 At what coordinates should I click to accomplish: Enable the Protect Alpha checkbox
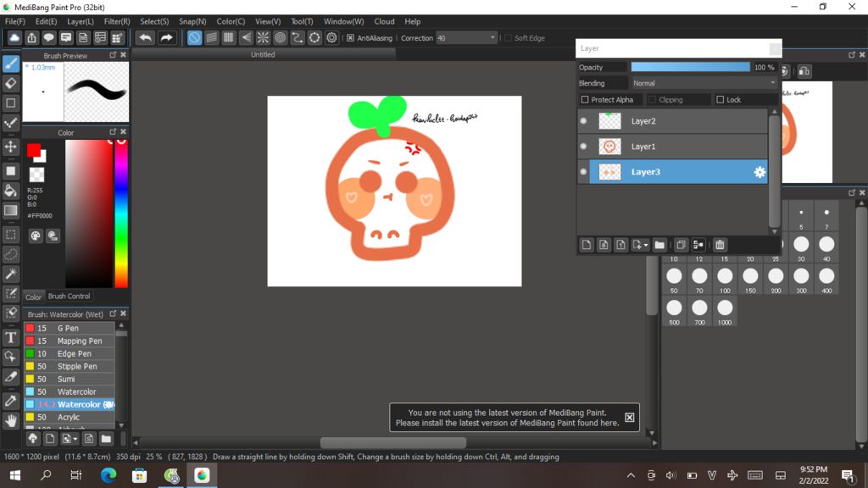[x=585, y=100]
